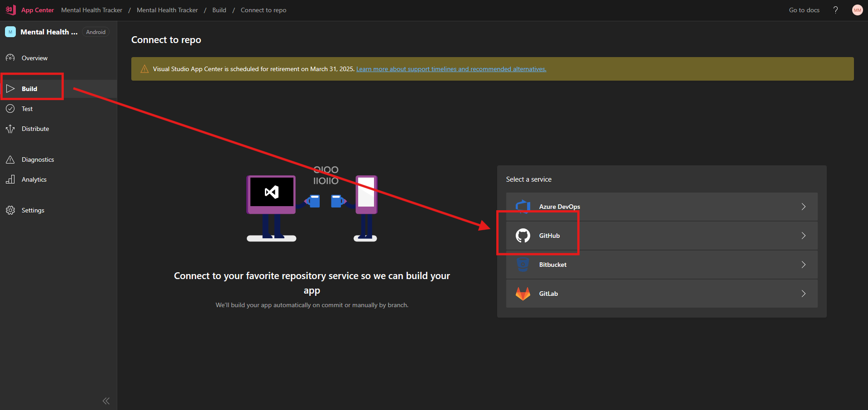Click the Overview gauge icon

click(10, 58)
